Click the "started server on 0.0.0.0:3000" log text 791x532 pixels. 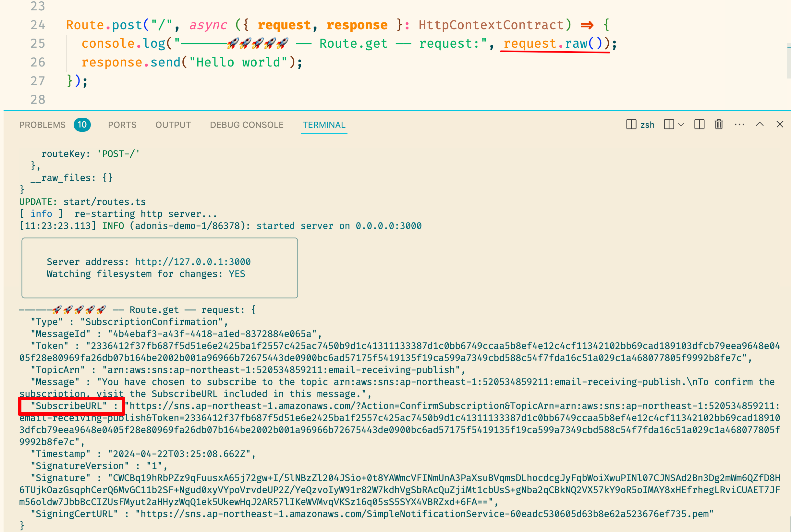point(339,226)
